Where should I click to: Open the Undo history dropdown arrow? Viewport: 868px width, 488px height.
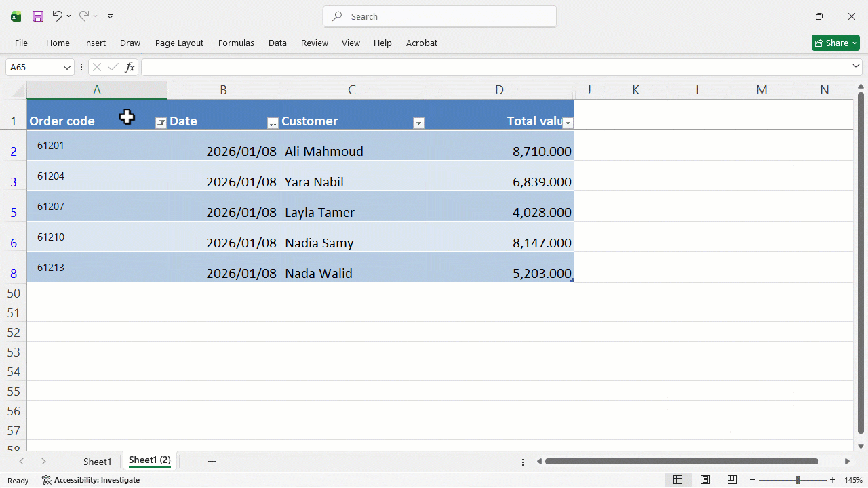pyautogui.click(x=68, y=16)
